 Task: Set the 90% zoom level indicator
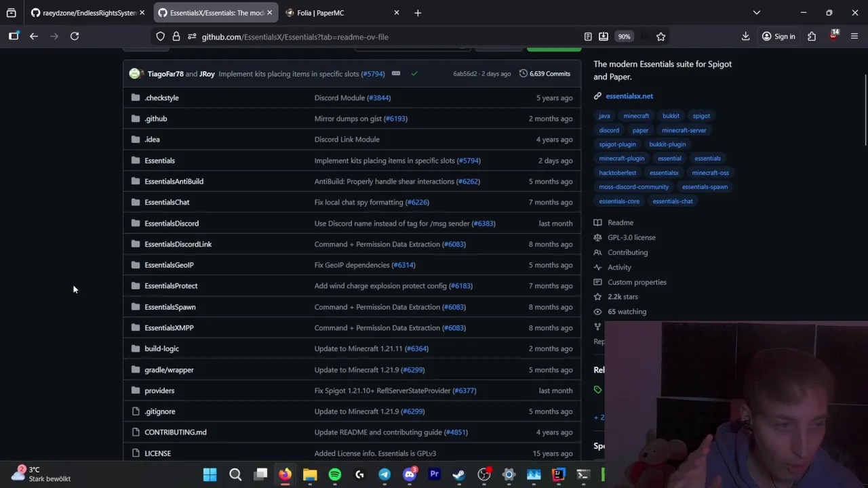point(624,37)
